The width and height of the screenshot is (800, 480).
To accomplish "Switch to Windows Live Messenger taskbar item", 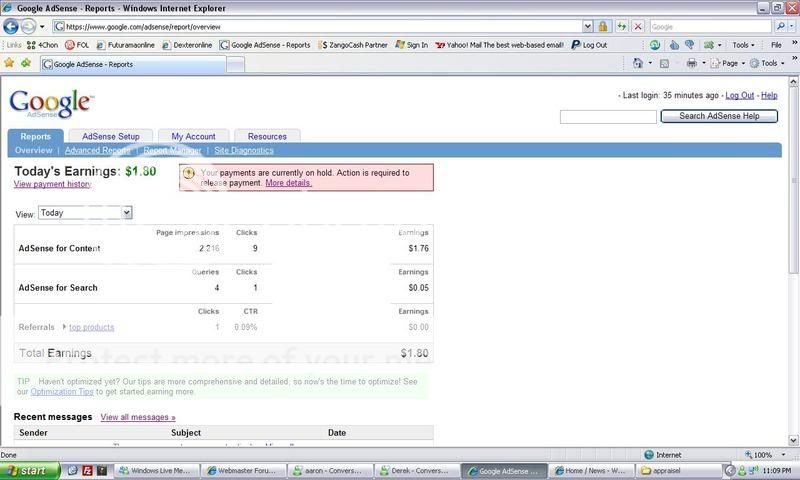I will pos(156,470).
